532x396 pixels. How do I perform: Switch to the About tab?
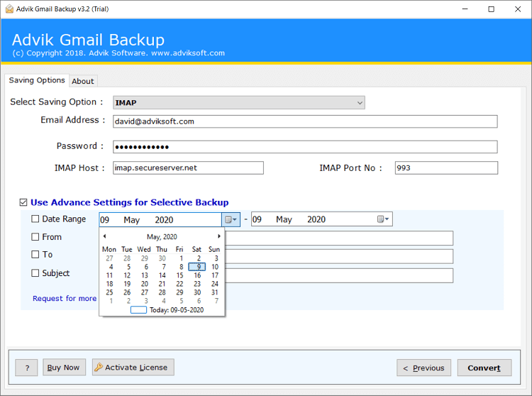[83, 81]
